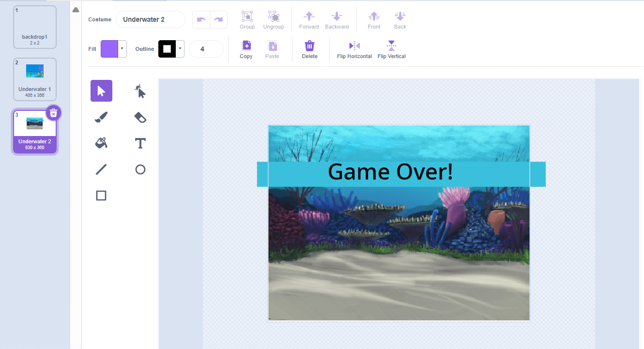The image size is (644, 349).
Task: Select the Circle tool
Action: (x=140, y=169)
